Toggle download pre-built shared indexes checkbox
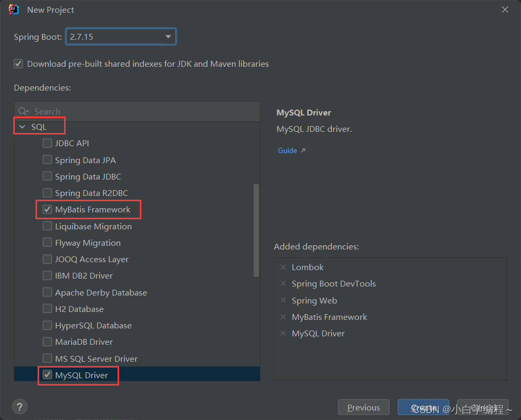This screenshot has height=420, width=521. coord(19,64)
